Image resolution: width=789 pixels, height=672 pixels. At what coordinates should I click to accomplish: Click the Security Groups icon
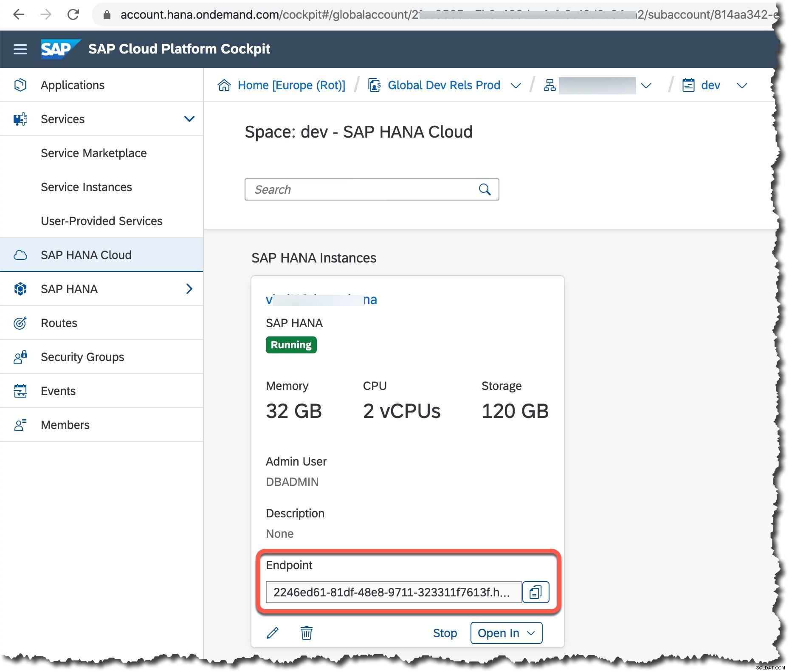20,357
